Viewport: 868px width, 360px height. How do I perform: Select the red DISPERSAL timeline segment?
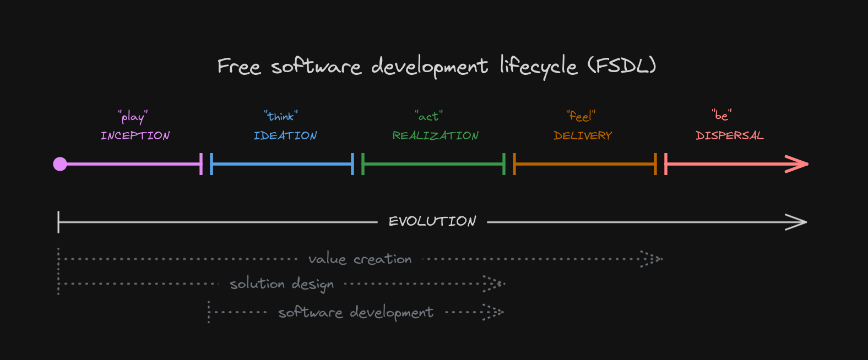coord(736,164)
